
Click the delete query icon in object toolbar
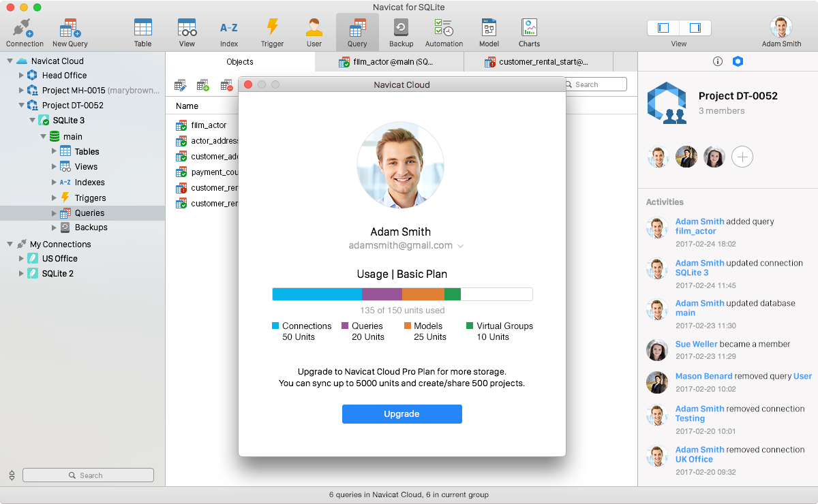226,85
